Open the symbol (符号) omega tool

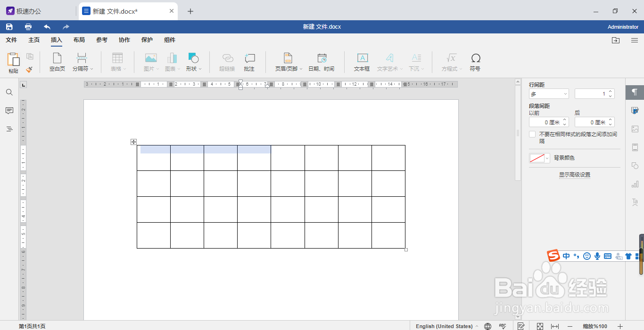click(475, 62)
